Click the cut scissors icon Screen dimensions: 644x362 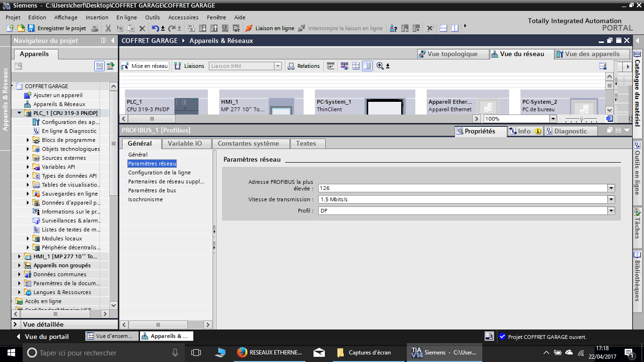click(x=108, y=28)
